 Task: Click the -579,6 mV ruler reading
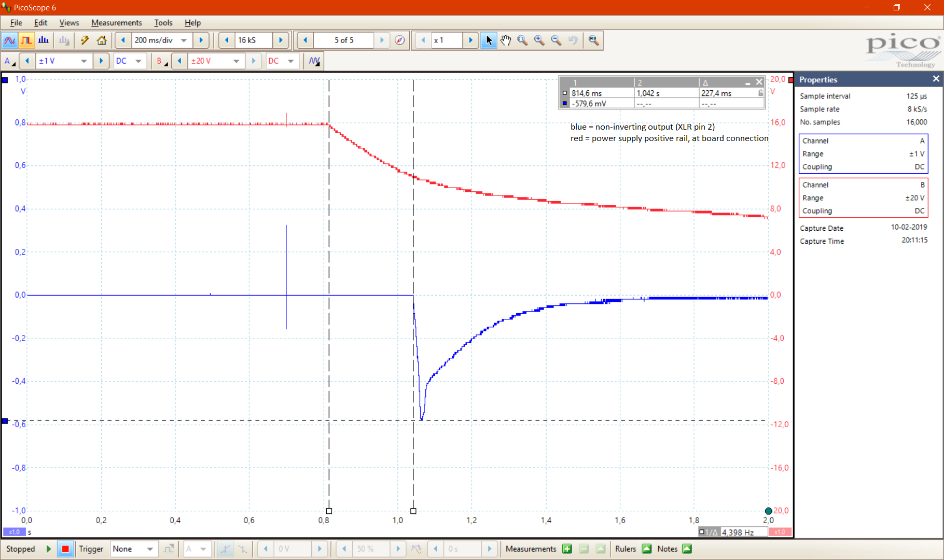(x=589, y=103)
